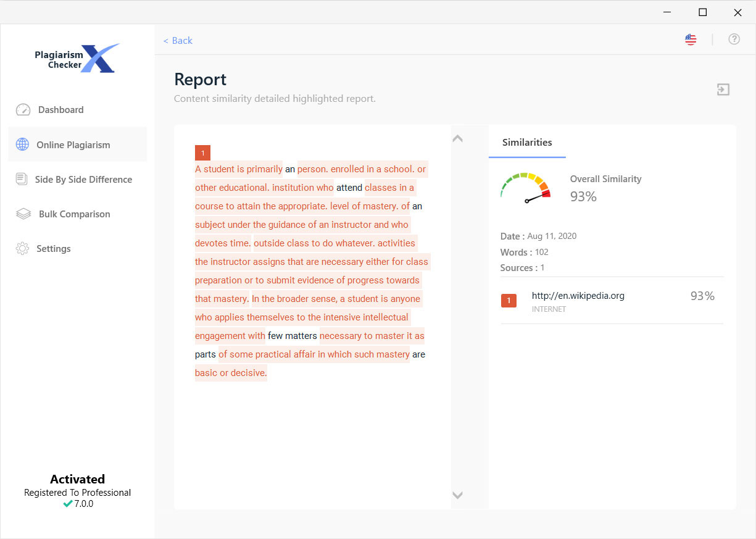Click the overall similarity gauge

coord(526,188)
